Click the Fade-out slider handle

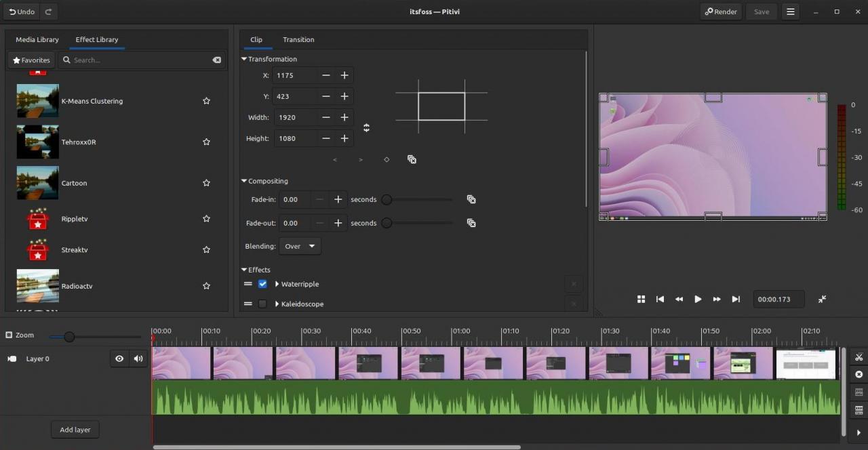click(x=387, y=223)
